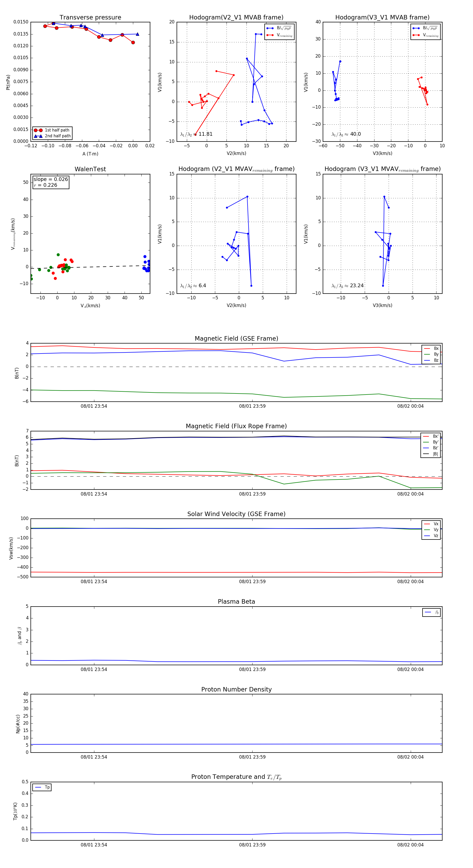This screenshot has height=868, width=473.
Task: Click the 'Np(#/cc)' y-axis label
Action: tap(18, 723)
